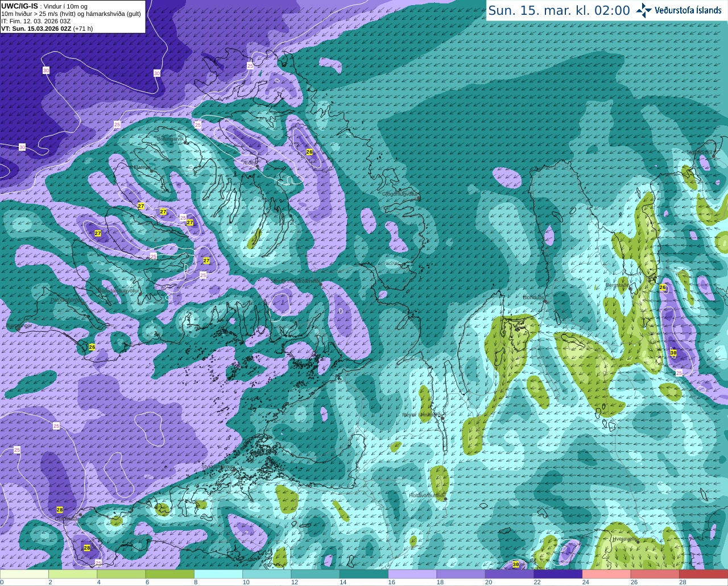This screenshot has height=586, width=728.
Task: Click the Bolungarvík station label
Action: (171, 139)
